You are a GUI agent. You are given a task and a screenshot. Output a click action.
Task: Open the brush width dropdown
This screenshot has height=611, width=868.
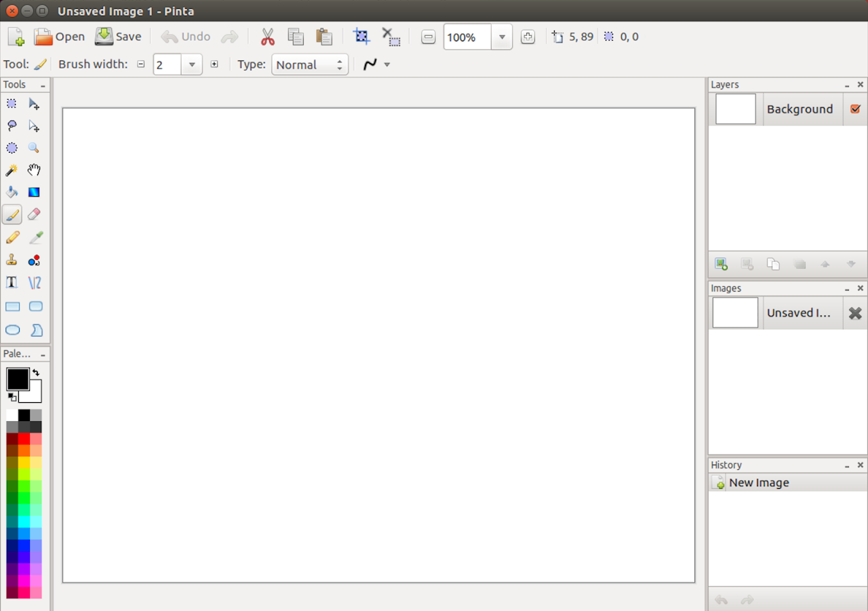pos(191,64)
